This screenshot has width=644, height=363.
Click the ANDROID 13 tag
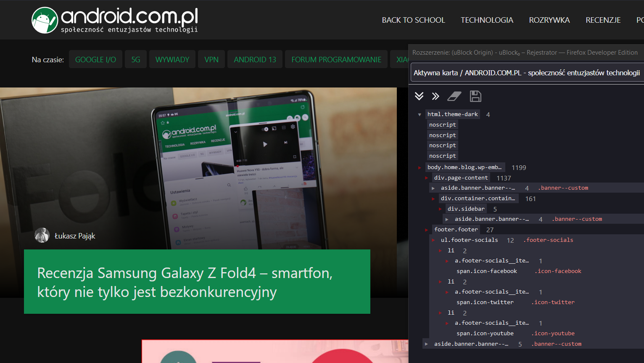(255, 59)
